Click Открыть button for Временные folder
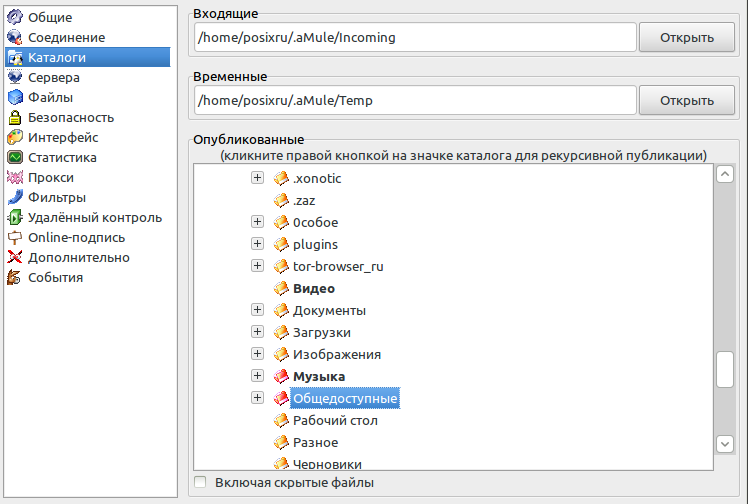This screenshot has height=504, width=748. [x=686, y=100]
